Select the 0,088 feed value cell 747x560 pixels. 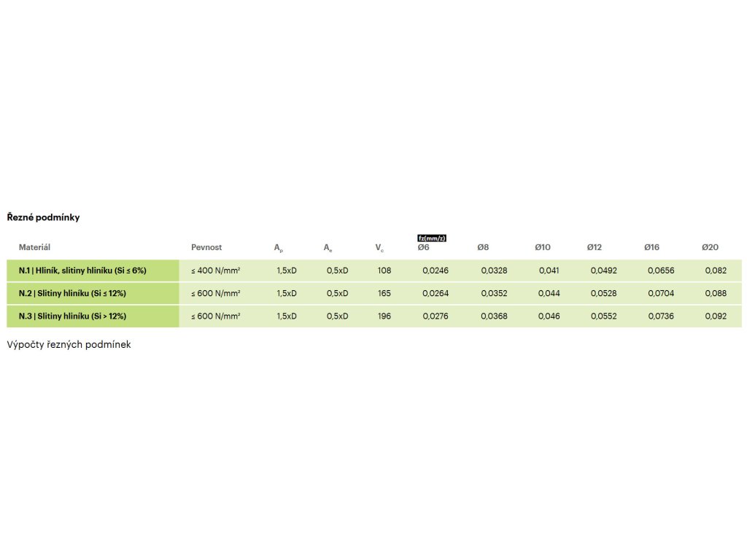click(x=716, y=293)
